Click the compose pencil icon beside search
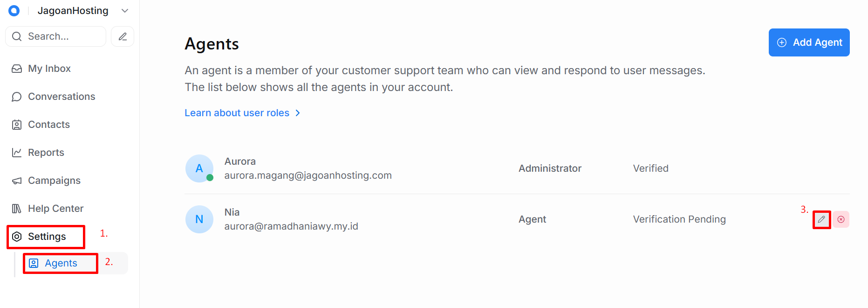This screenshot has height=308, width=868. 122,36
